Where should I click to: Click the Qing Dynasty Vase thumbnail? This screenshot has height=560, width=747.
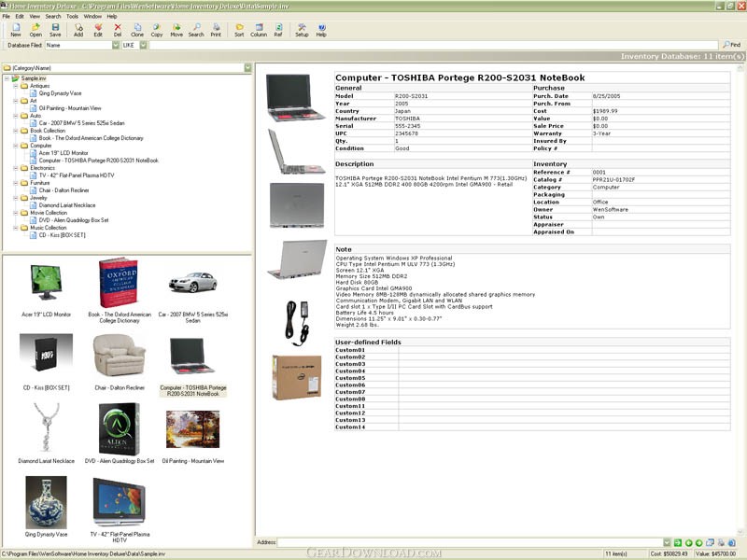[46, 502]
